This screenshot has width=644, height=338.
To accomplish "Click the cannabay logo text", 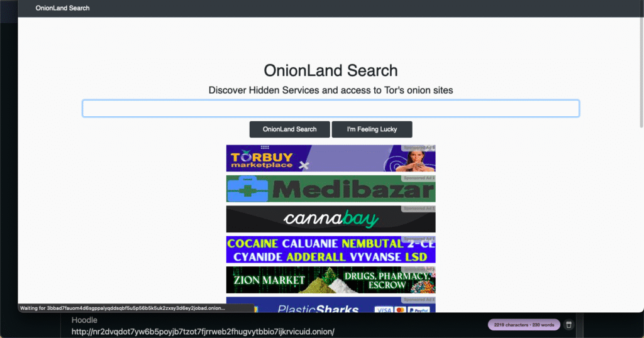I will point(330,219).
